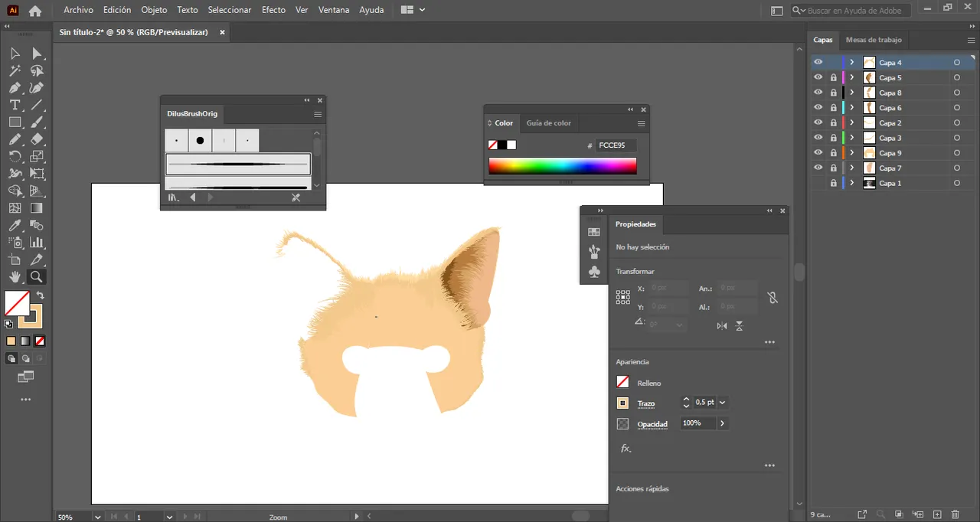The height and width of the screenshot is (522, 980).
Task: Click the Relleno fill swatch
Action: click(623, 382)
